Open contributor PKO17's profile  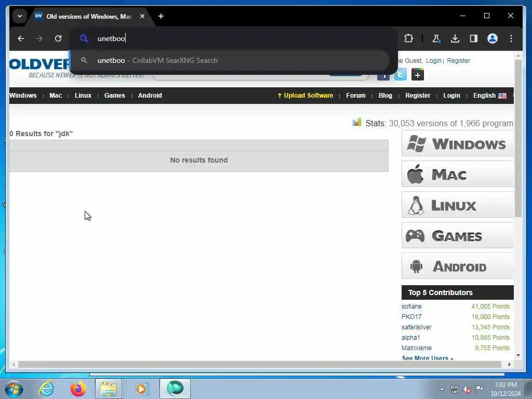(x=411, y=317)
